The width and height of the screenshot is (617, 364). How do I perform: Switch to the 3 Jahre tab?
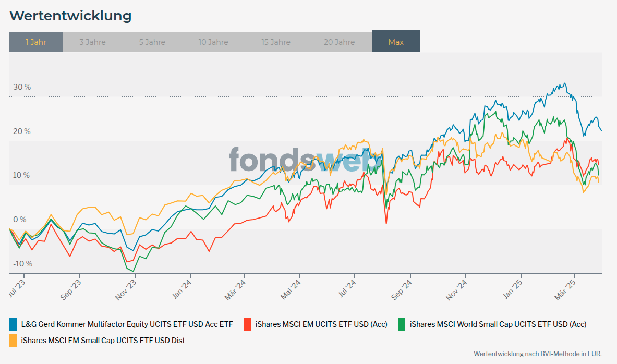92,42
